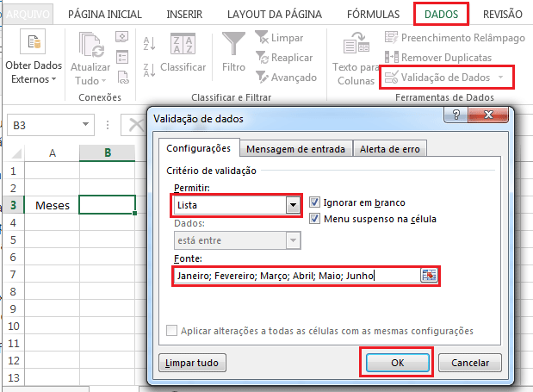Click the Atualizar Tudo refresh icon
533x392 pixels.
(x=89, y=45)
